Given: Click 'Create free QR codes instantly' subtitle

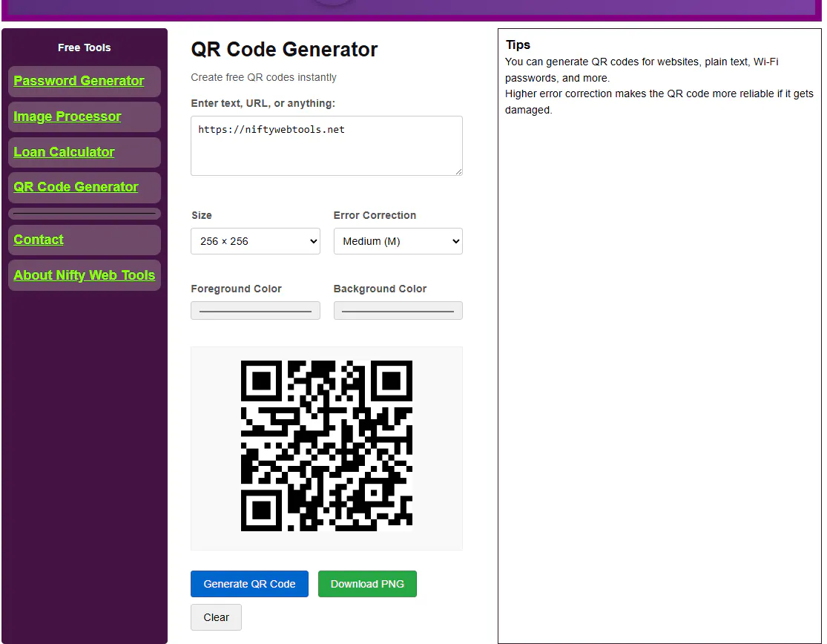Looking at the screenshot, I should [x=264, y=78].
